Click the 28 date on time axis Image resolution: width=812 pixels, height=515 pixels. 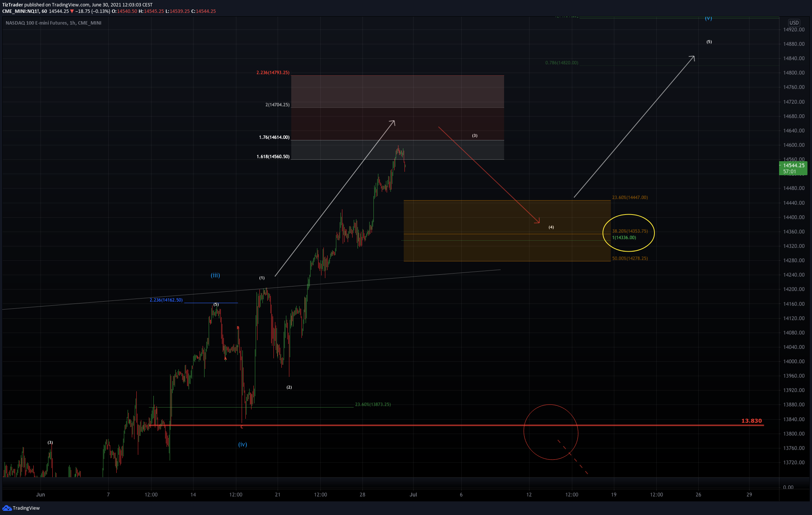[x=362, y=495]
